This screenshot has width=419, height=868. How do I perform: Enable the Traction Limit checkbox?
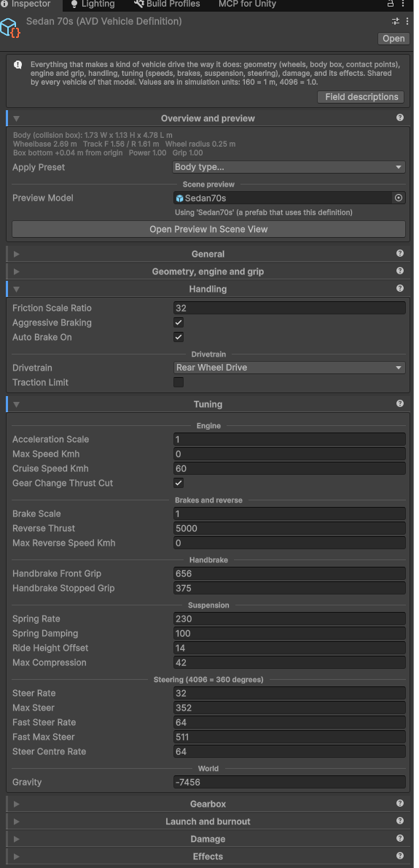(179, 382)
